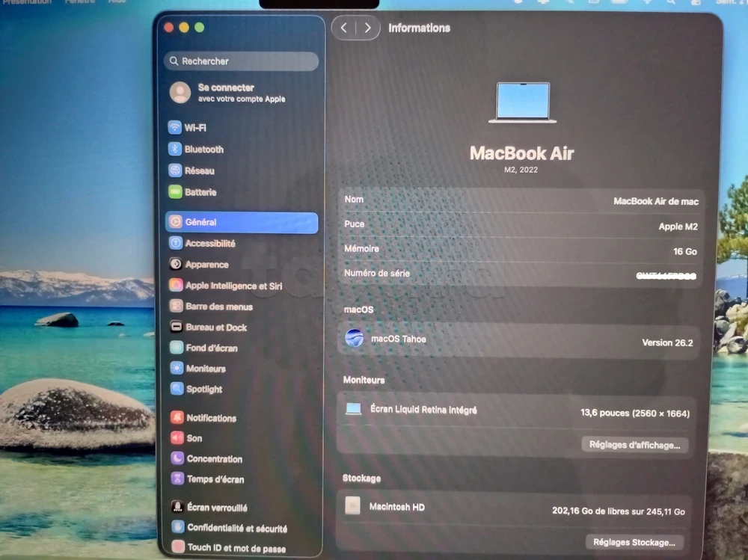
Task: Select the Général sidebar item
Action: coord(242,222)
